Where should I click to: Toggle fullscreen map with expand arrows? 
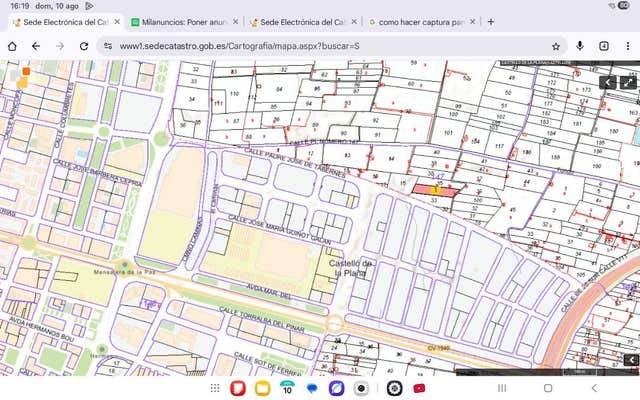point(630,83)
